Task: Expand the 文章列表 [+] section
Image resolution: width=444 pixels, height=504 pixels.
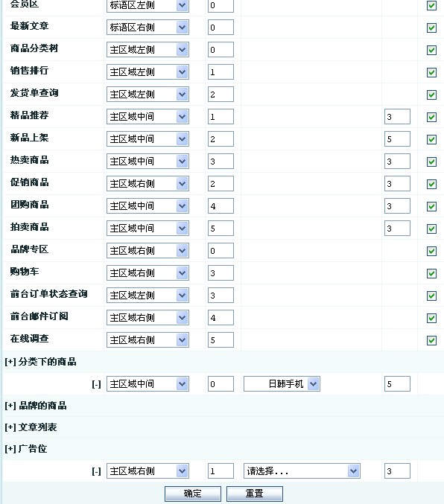Action: click(x=10, y=427)
